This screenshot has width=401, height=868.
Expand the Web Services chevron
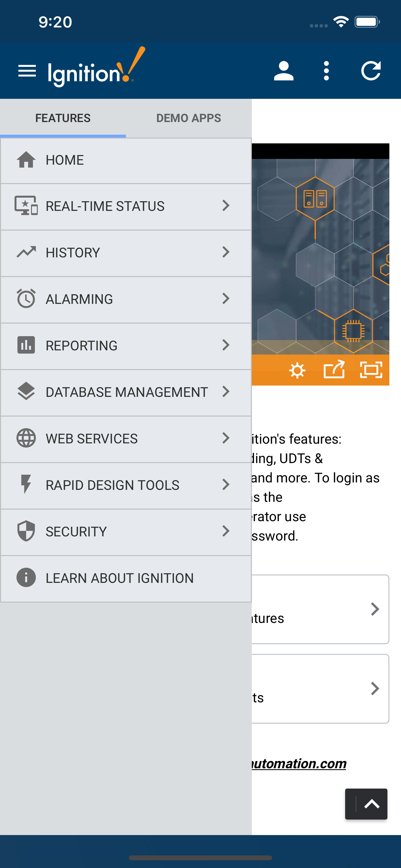226,438
